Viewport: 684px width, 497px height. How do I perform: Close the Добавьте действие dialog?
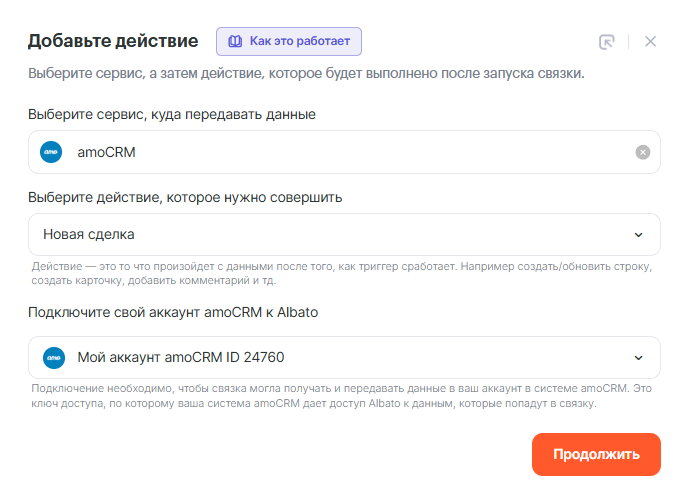650,42
